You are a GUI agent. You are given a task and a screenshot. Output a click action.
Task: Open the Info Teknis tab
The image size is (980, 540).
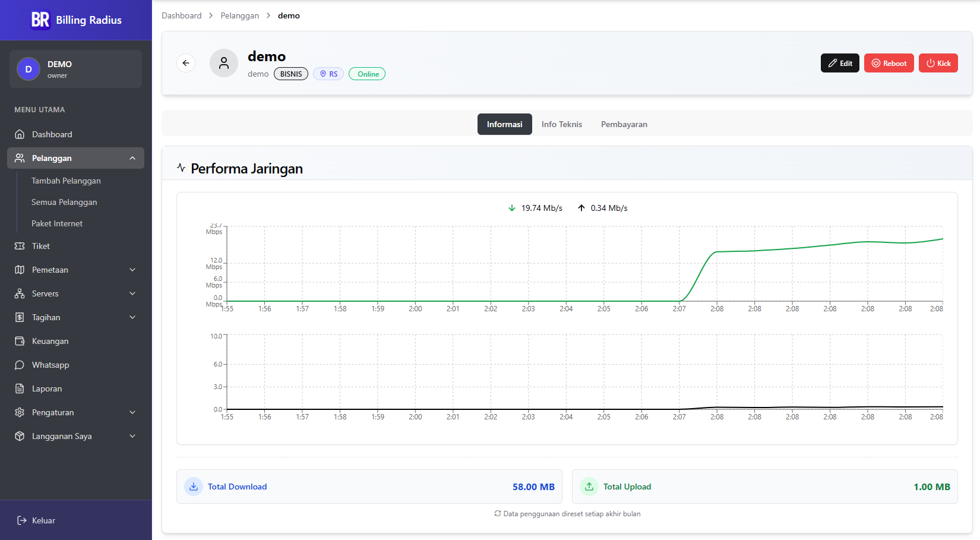pos(562,124)
